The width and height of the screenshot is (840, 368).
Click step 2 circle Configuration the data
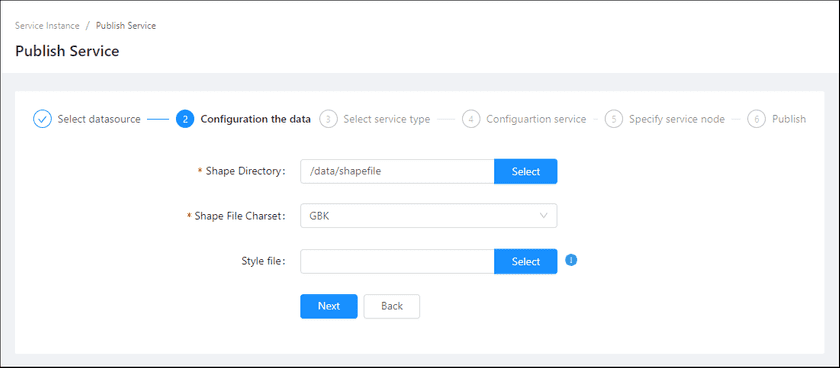click(185, 119)
